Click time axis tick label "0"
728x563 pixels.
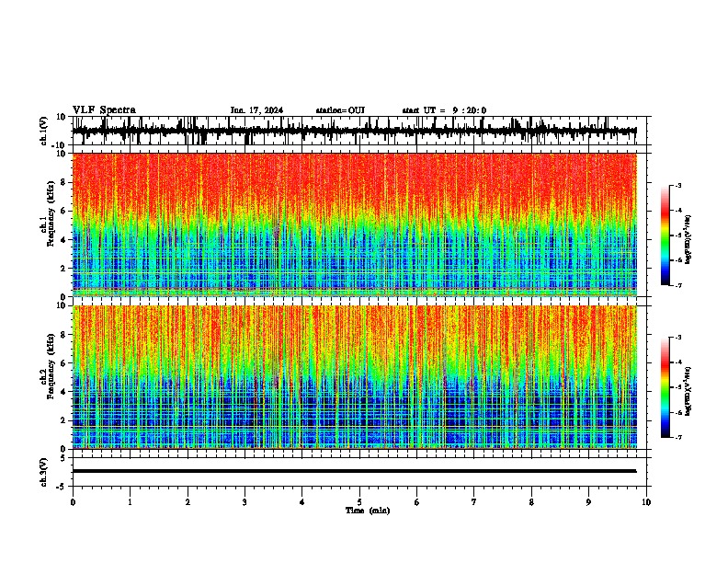(x=73, y=502)
